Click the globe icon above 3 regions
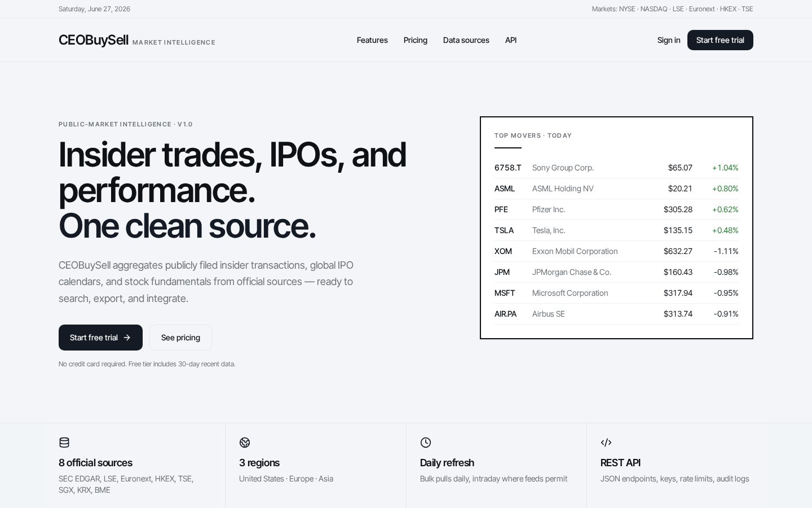 click(245, 443)
